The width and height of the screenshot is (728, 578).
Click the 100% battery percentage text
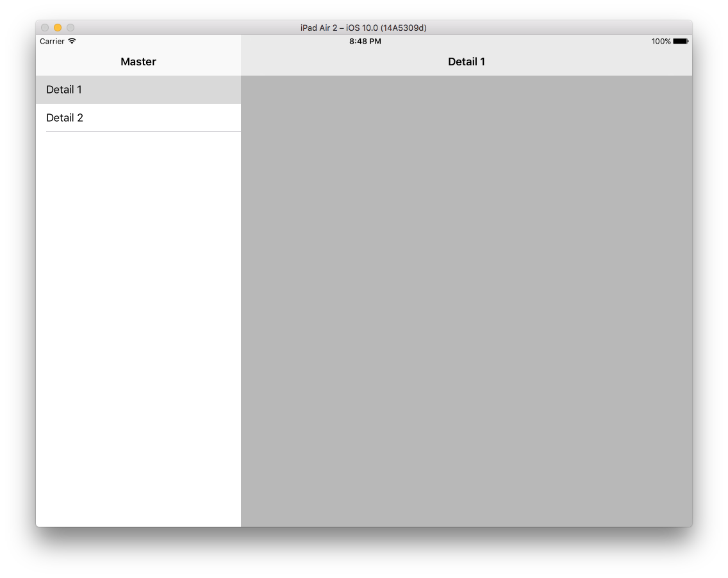pyautogui.click(x=661, y=41)
